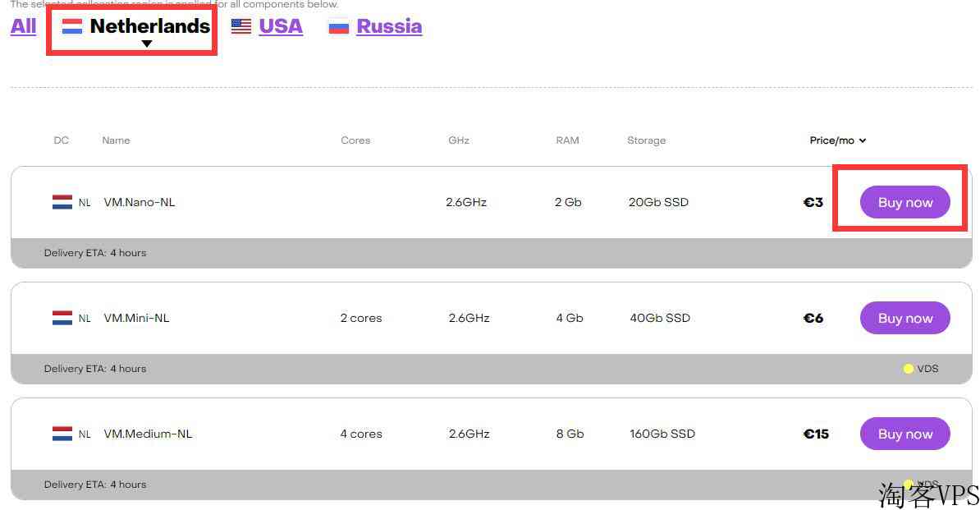The width and height of the screenshot is (980, 510).
Task: Click the flag beside VM.Medium-NL
Action: 62,434
